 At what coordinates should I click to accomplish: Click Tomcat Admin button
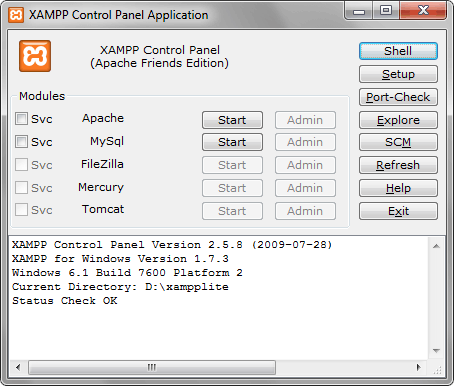[x=305, y=211]
